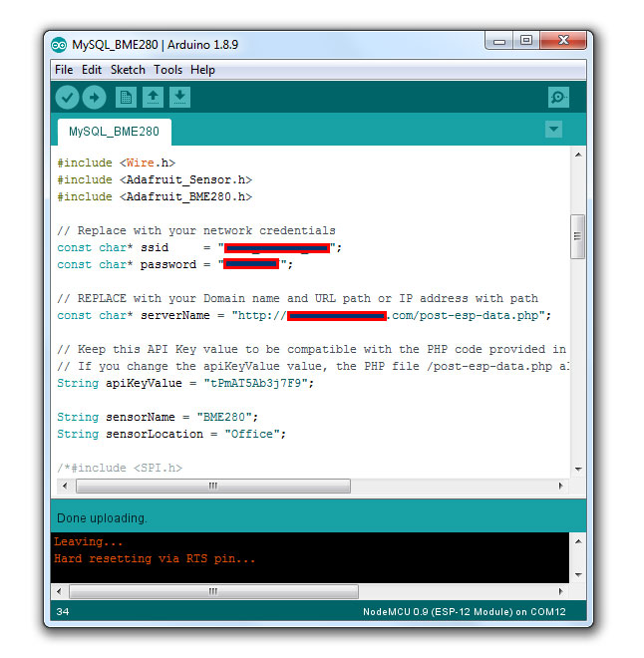Click the editor scroll up arrow
Image resolution: width=644 pixels, height=658 pixels.
[x=578, y=155]
